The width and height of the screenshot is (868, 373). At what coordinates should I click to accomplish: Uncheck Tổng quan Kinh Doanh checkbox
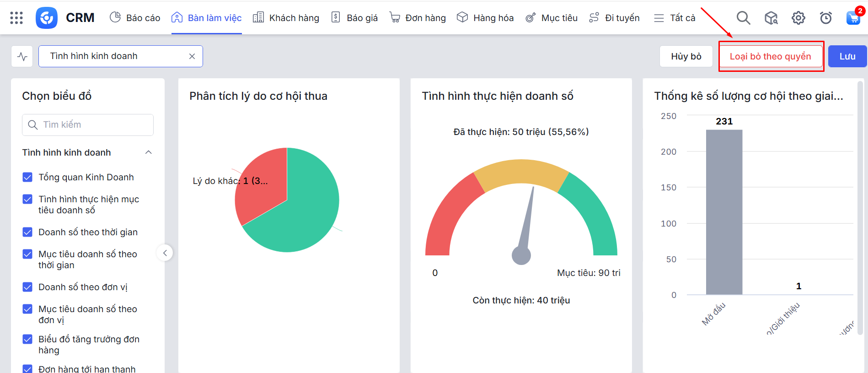click(x=27, y=177)
